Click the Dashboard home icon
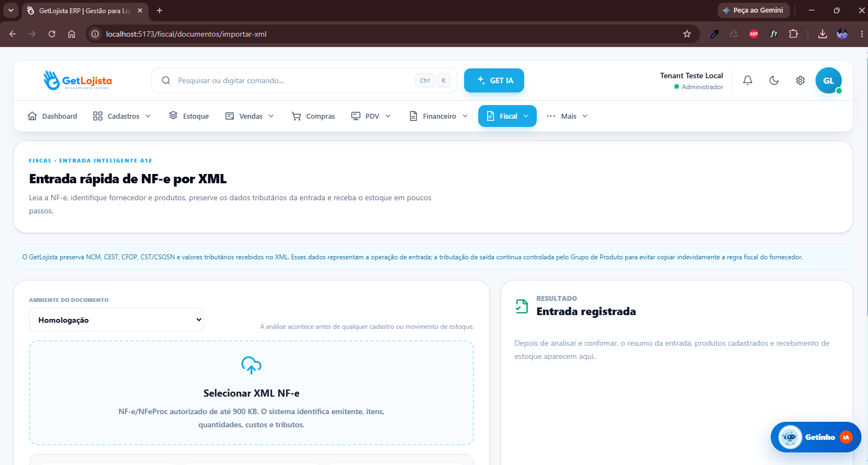 [x=32, y=116]
